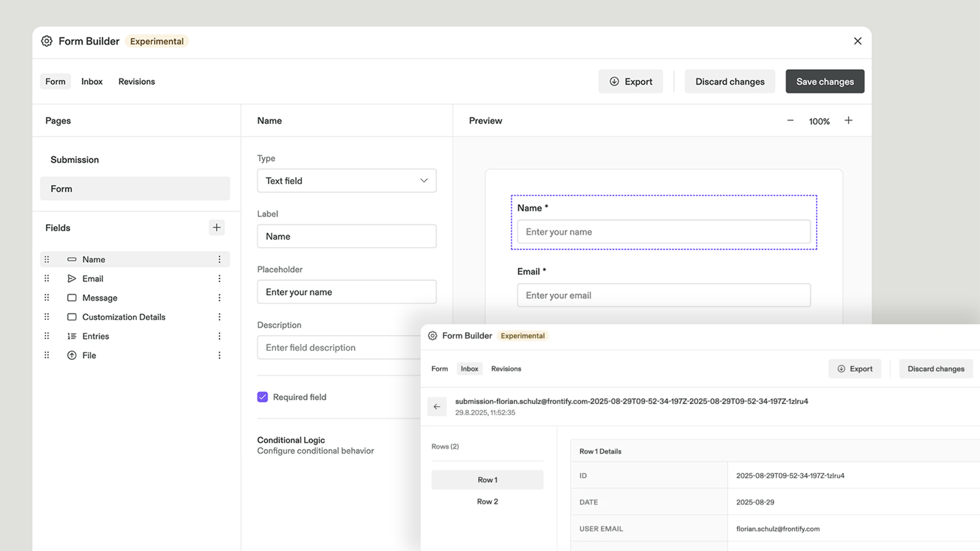980x551 pixels.
Task: Click the back arrow beside submission title
Action: tap(437, 406)
